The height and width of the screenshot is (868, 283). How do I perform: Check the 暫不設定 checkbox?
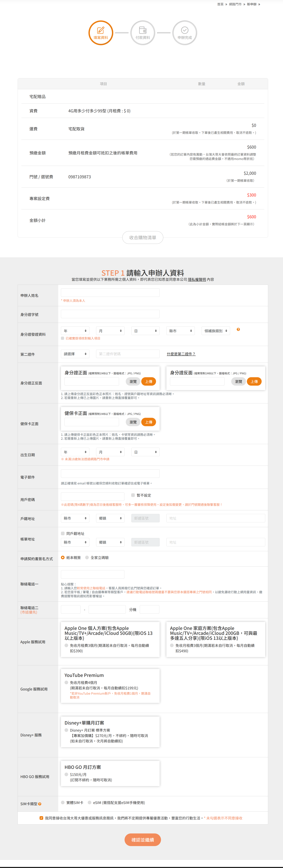(133, 495)
